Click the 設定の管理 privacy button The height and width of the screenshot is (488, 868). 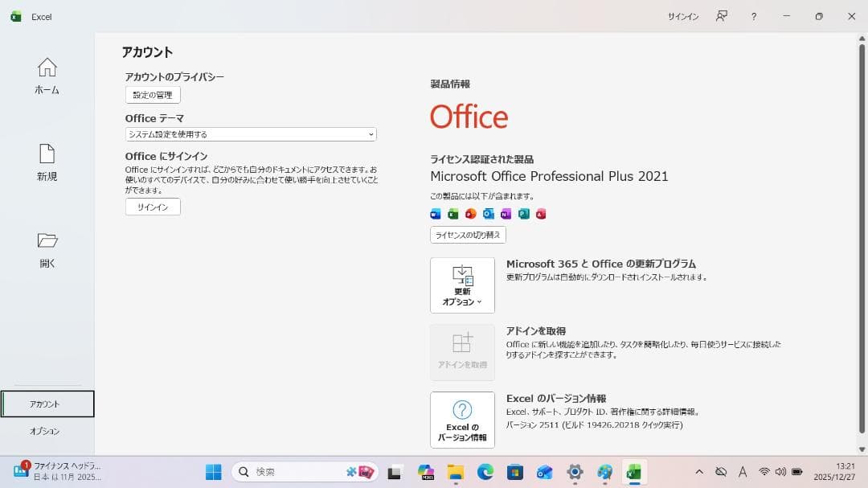(x=152, y=94)
